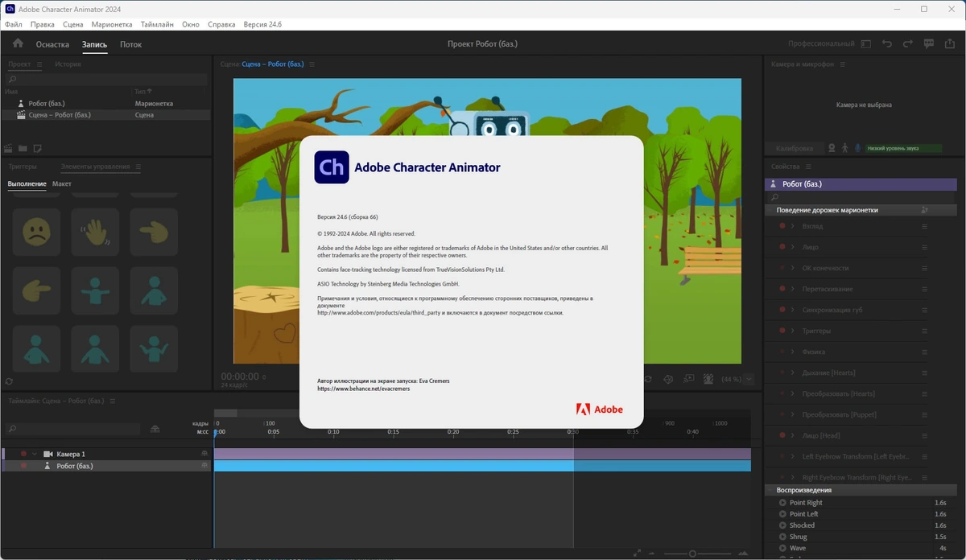Switch to the Триггеры panel tab

pos(23,167)
